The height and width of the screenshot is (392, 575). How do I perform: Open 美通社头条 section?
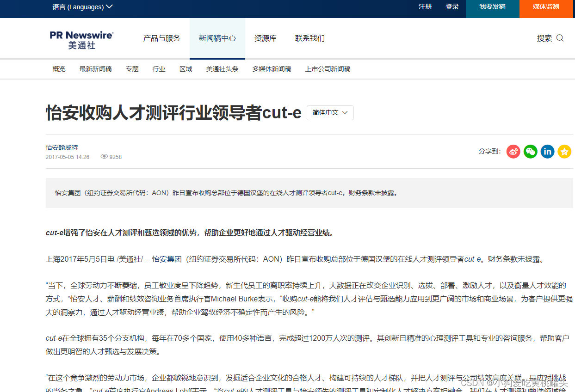222,69
